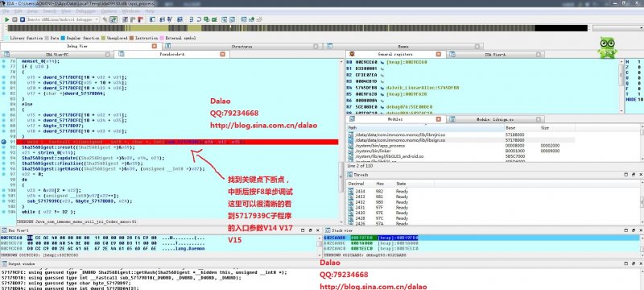Open the Windows menu

[x=130, y=11]
